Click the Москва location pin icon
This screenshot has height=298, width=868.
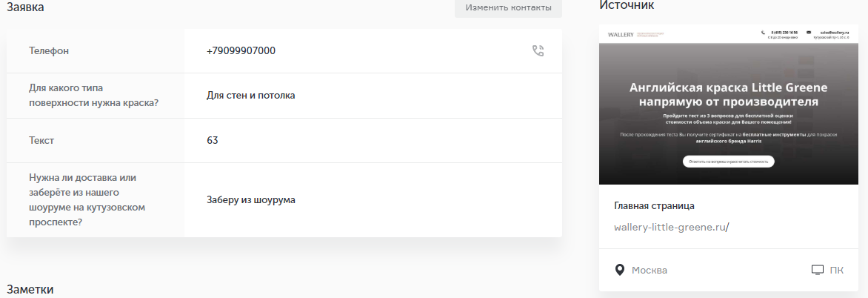620,270
